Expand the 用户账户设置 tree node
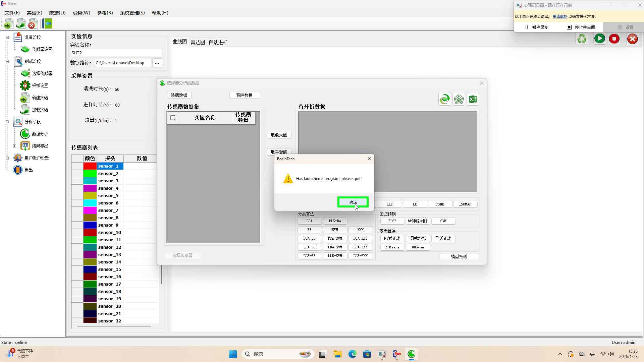Viewport: 644px width, 362px height. click(x=7, y=158)
